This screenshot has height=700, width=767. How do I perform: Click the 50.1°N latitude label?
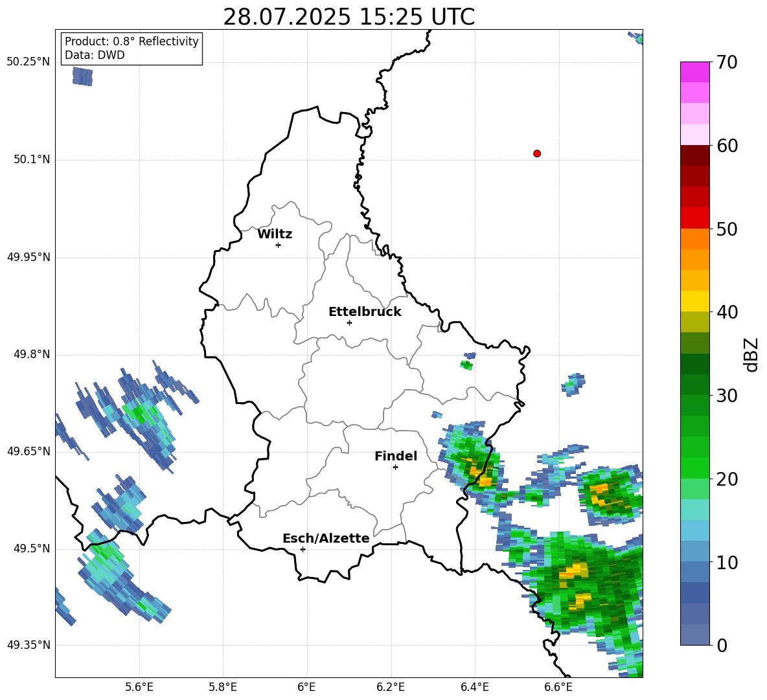32,159
